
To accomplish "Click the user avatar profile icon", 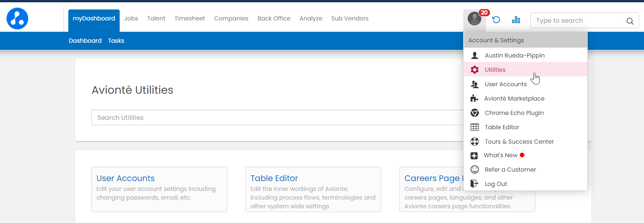I will click(x=474, y=19).
